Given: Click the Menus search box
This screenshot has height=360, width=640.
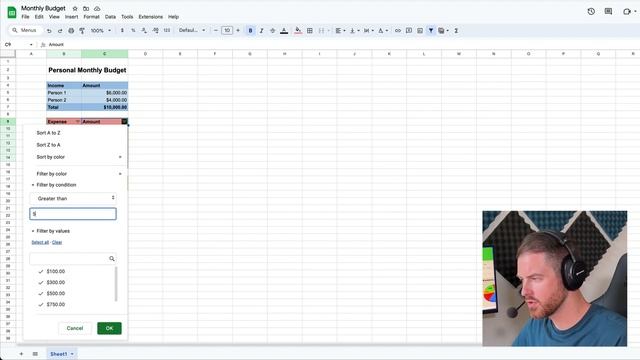Looking at the screenshot, I should 25,31.
